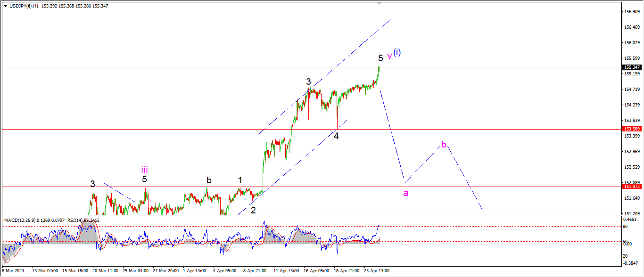Click the 153.589 red price tag
The width and height of the screenshot is (644, 277).
(x=631, y=129)
